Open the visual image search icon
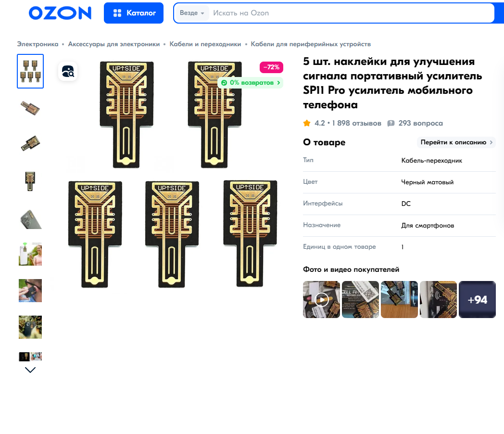504x434 pixels. point(68,71)
